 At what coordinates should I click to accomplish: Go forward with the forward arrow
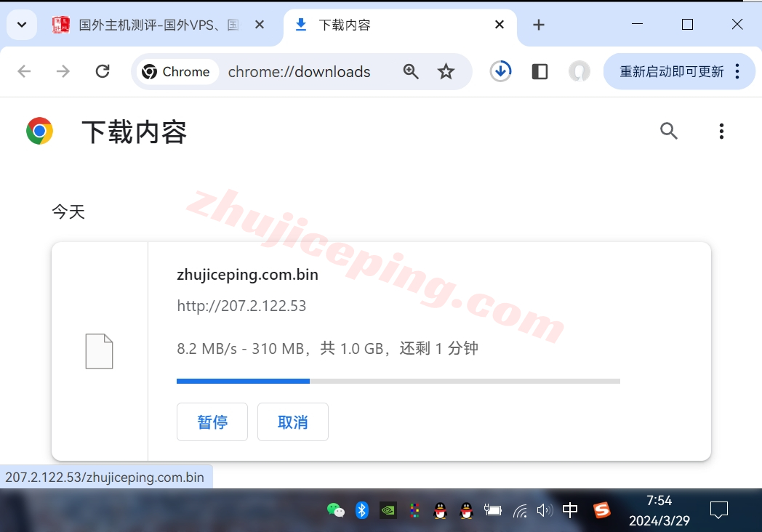click(x=63, y=71)
